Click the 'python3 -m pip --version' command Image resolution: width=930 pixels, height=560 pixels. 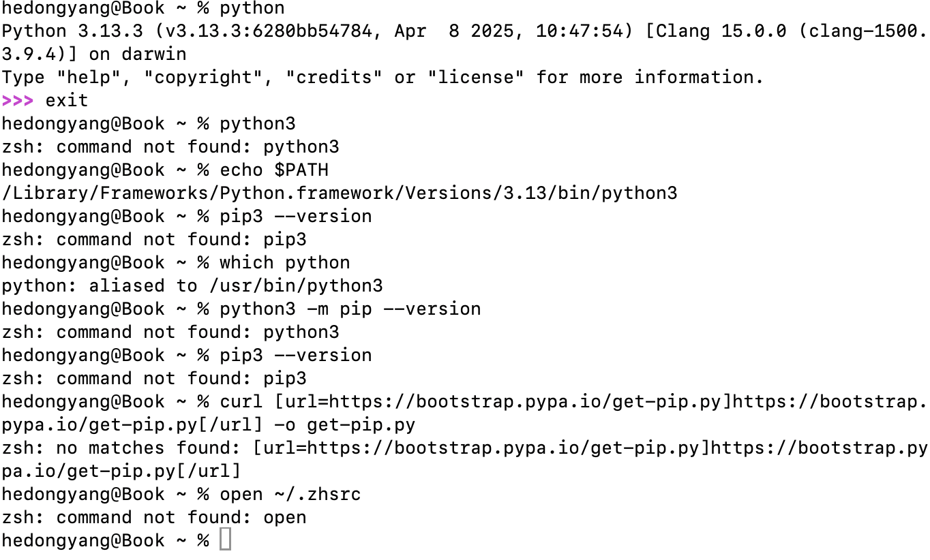click(350, 309)
